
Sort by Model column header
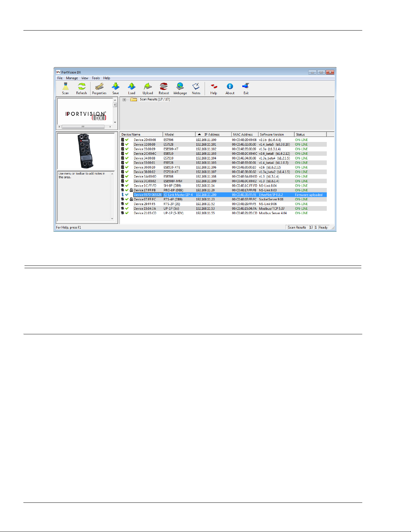pyautogui.click(x=179, y=134)
